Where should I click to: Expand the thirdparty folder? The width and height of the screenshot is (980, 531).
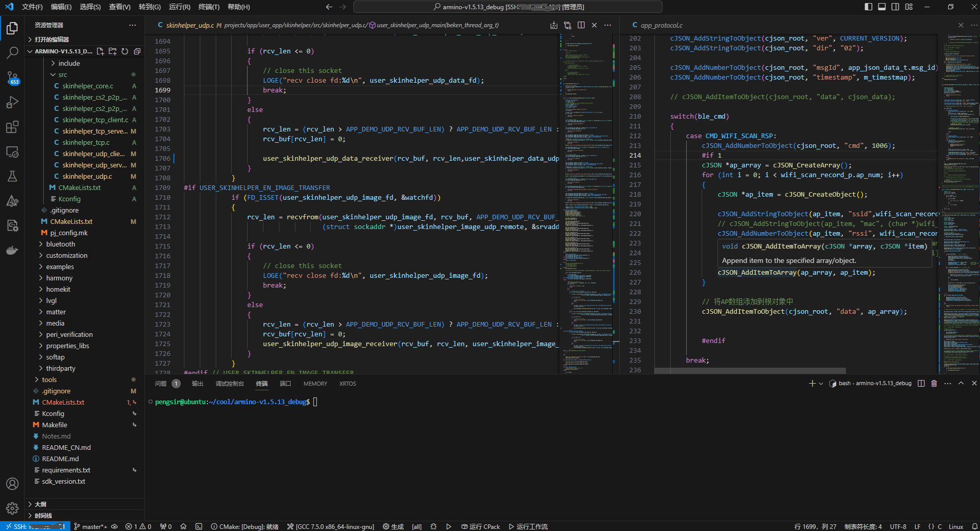61,368
